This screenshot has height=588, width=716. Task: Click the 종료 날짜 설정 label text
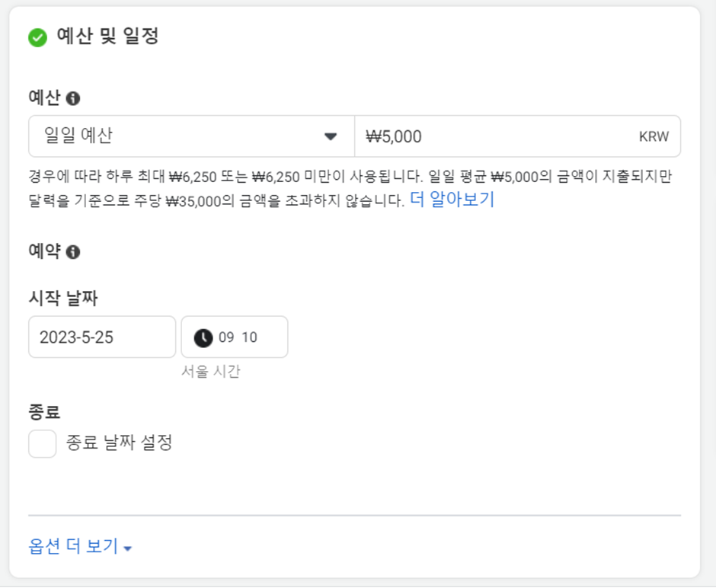[x=119, y=443]
